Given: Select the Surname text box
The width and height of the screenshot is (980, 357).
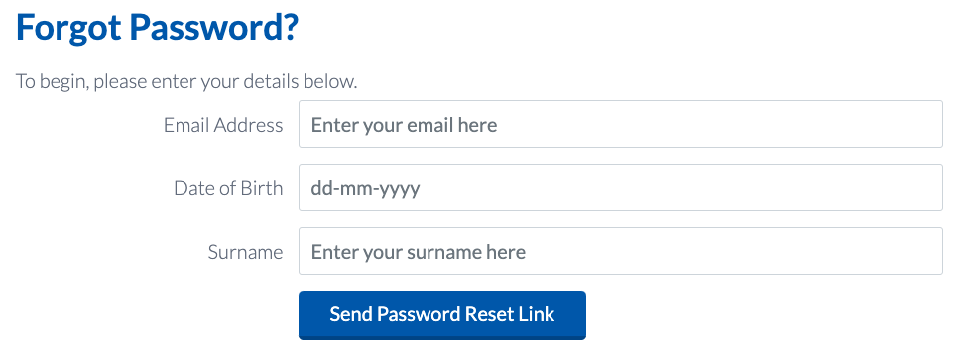Looking at the screenshot, I should (x=621, y=251).
